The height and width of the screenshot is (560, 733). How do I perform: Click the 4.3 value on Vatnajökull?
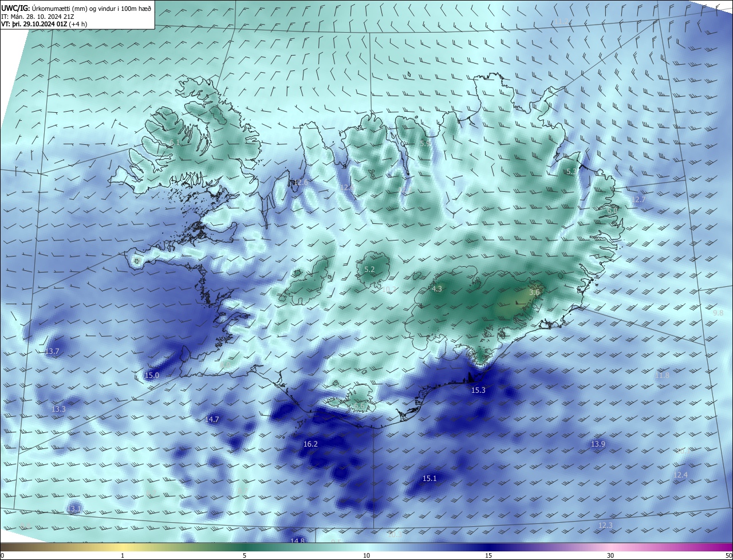(x=437, y=289)
